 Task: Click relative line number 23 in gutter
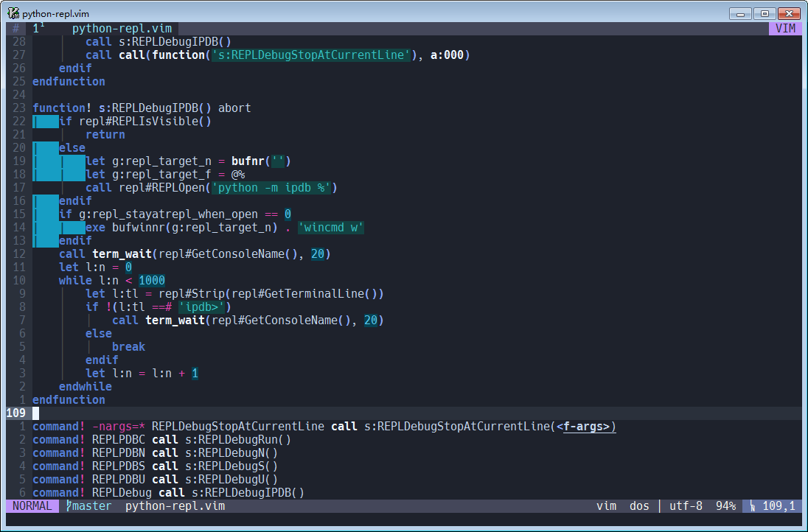coord(19,108)
